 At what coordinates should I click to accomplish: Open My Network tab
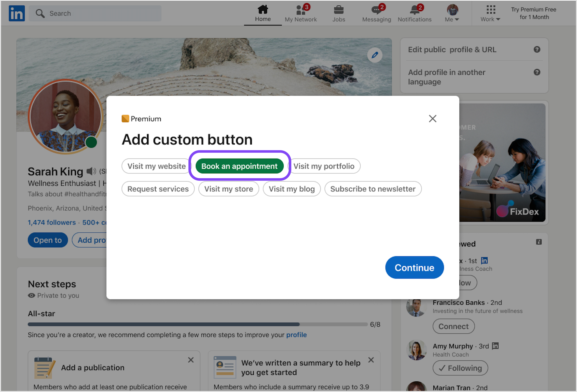tap(301, 13)
